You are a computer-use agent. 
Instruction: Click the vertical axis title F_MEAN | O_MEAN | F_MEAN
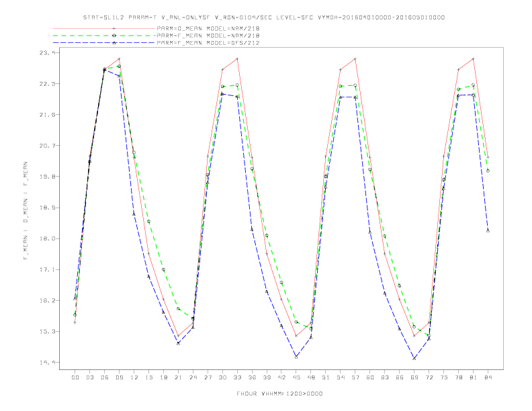(x=26, y=211)
